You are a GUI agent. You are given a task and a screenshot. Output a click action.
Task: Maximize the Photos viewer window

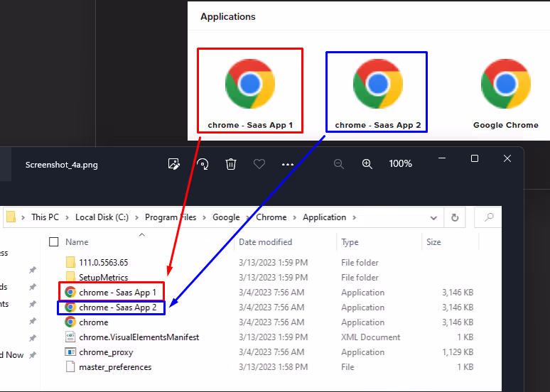click(x=475, y=158)
